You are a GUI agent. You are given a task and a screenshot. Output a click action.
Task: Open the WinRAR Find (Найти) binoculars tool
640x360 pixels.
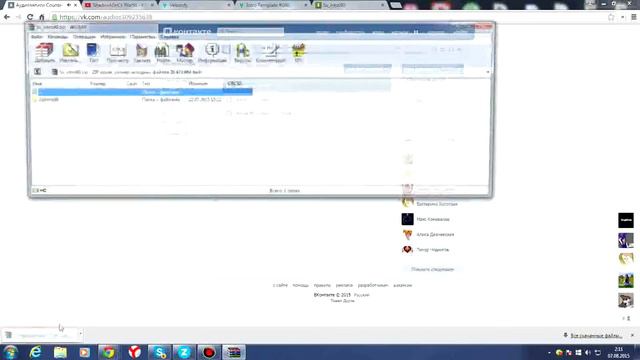pos(162,53)
